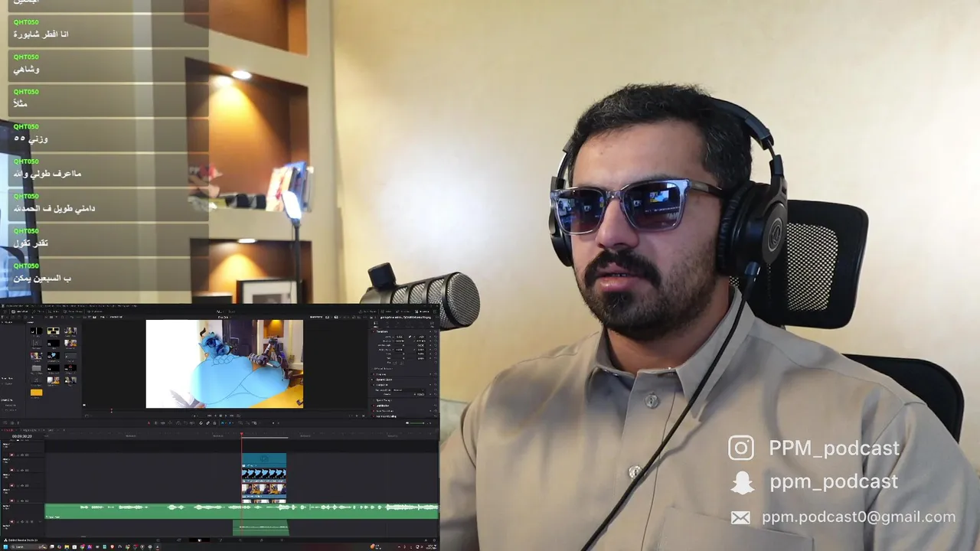Expand the Speed Change section
The width and height of the screenshot is (980, 551).
pos(384,400)
